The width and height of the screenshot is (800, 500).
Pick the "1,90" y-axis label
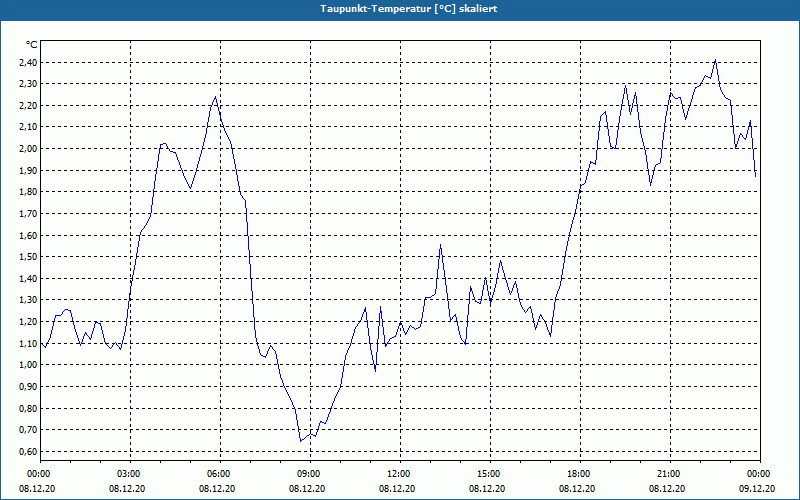coord(28,170)
